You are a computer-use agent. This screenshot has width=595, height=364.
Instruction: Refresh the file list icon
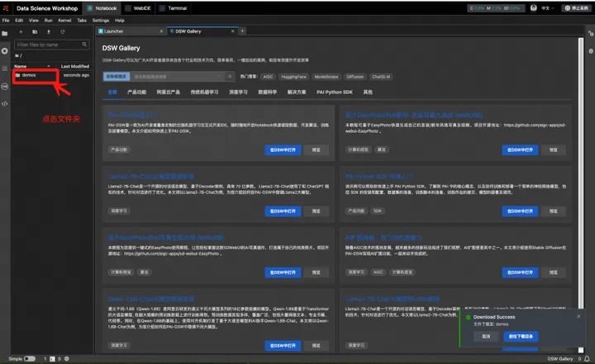click(63, 32)
